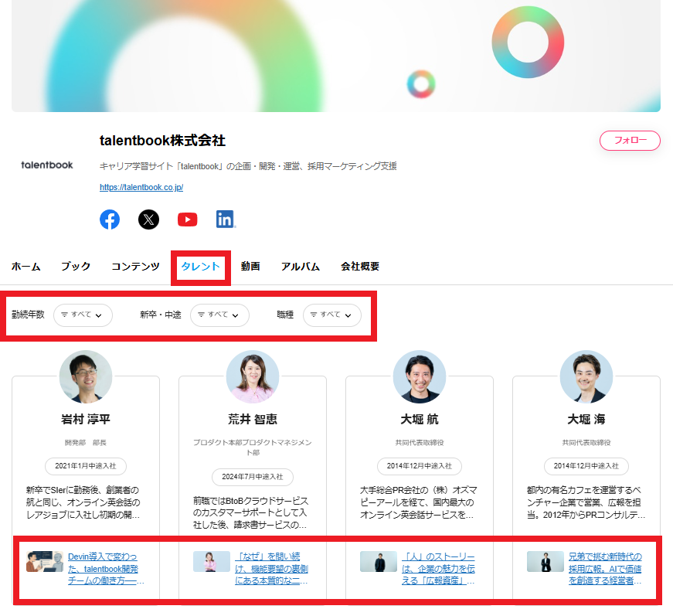The image size is (673, 616).
Task: Switch to the タレント tab
Action: pyautogui.click(x=200, y=267)
